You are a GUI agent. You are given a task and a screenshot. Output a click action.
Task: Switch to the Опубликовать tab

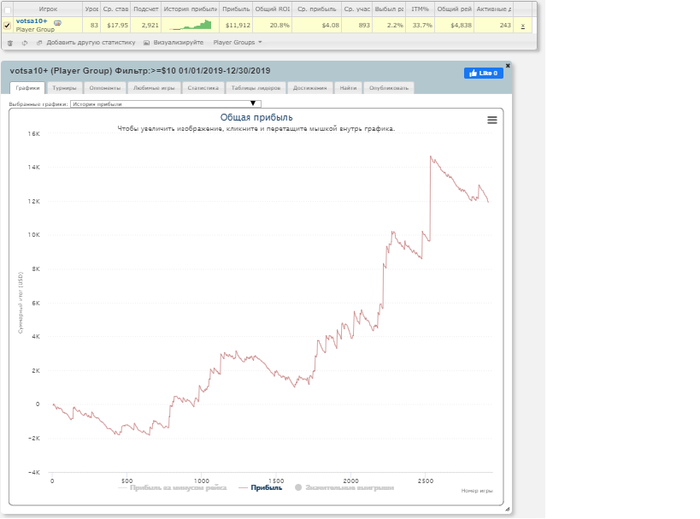(x=389, y=88)
